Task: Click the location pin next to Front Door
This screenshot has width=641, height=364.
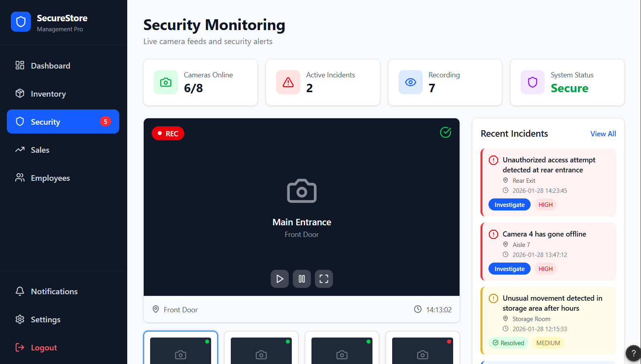Action: [156, 309]
